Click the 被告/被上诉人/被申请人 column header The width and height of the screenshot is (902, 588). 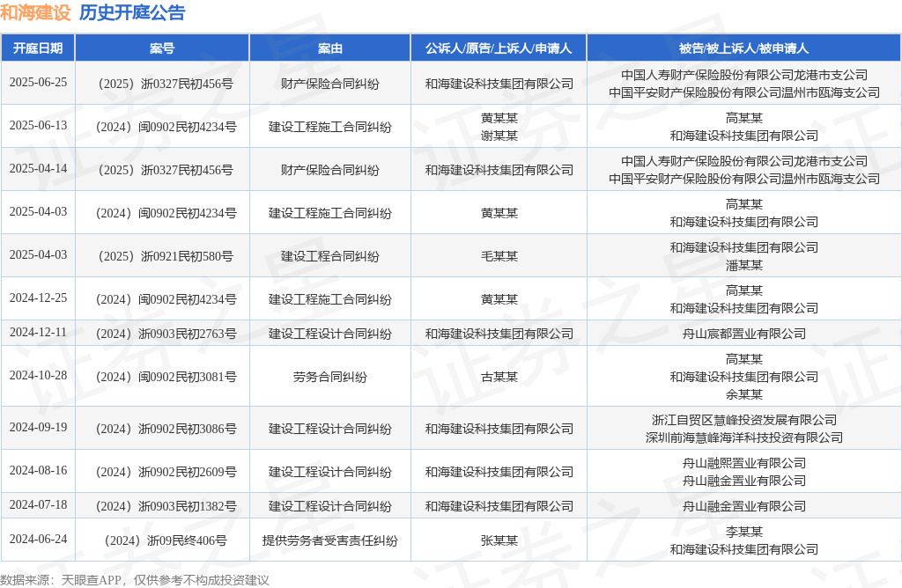[743, 48]
